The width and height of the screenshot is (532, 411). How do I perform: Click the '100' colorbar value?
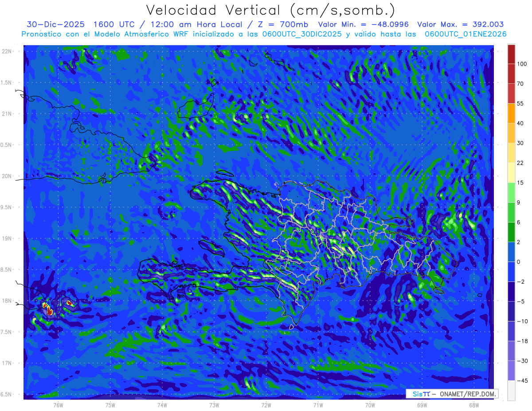point(522,64)
